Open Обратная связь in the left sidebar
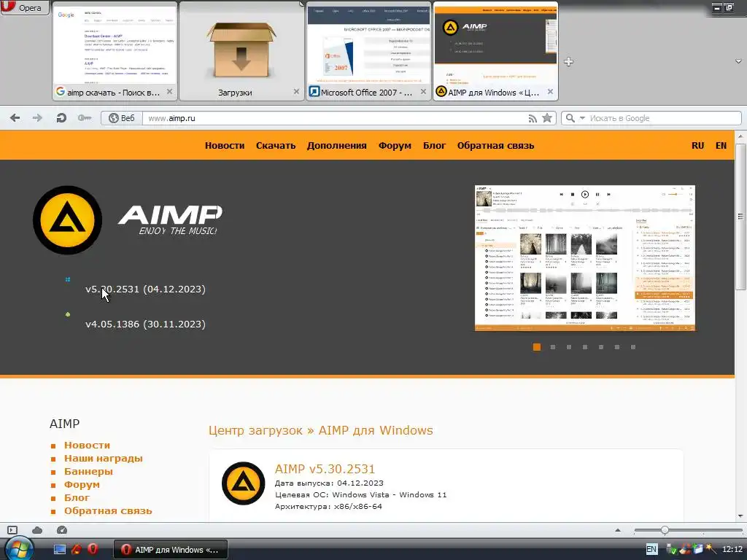The image size is (747, 560). click(x=108, y=511)
